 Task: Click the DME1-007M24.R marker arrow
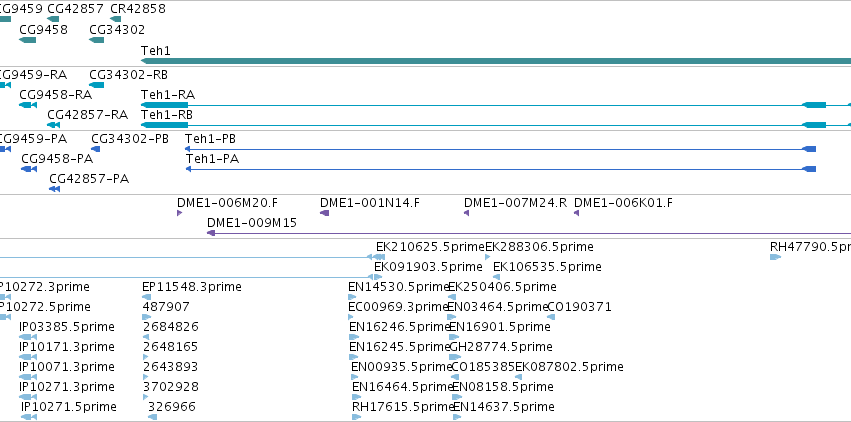(x=466, y=213)
